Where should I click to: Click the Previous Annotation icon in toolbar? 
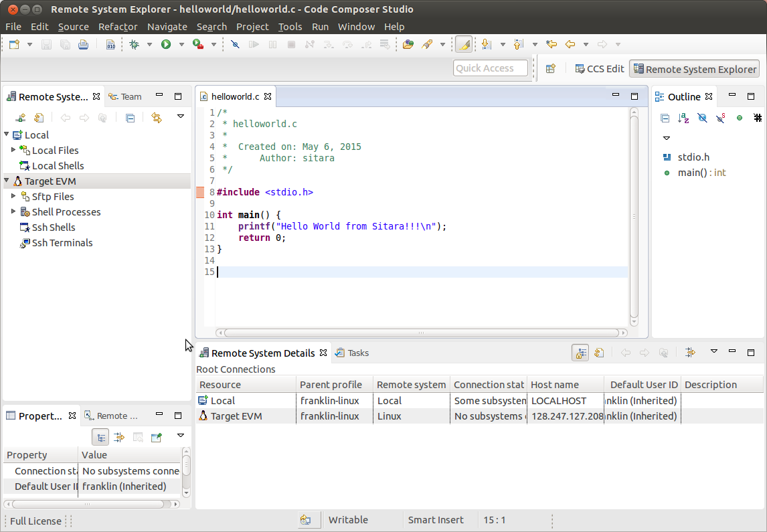519,44
